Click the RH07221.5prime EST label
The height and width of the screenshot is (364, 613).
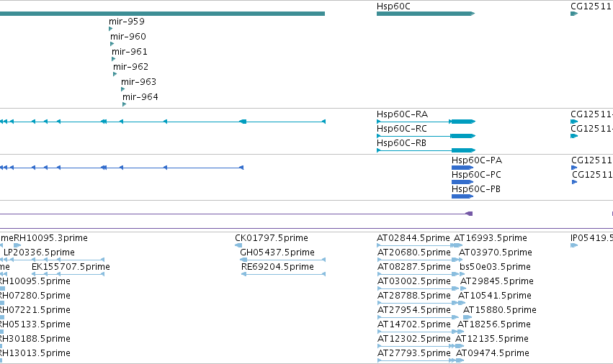click(x=35, y=310)
